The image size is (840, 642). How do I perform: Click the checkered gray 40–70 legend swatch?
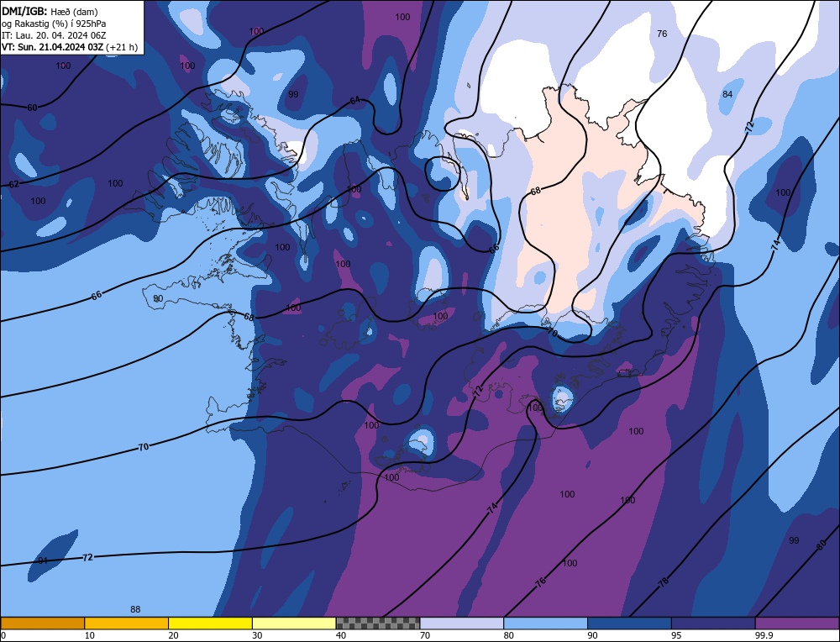point(378,624)
